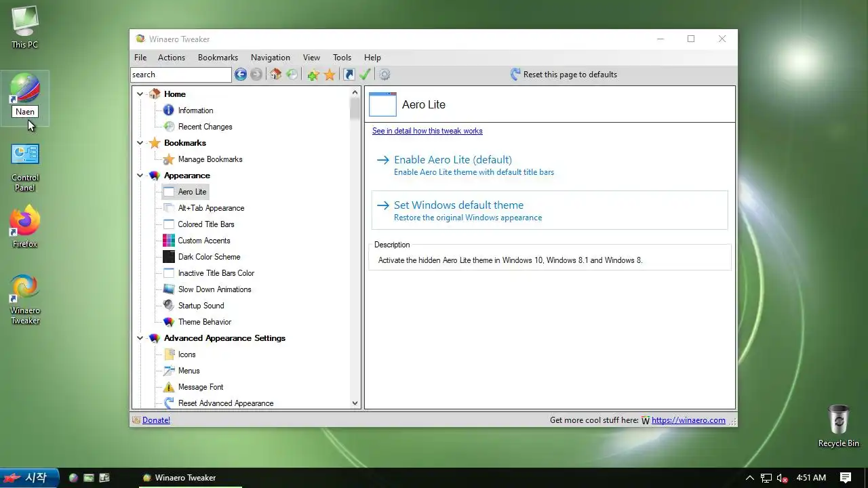The height and width of the screenshot is (488, 868).
Task: Select Slow Down Animations in the tree
Action: tap(214, 289)
